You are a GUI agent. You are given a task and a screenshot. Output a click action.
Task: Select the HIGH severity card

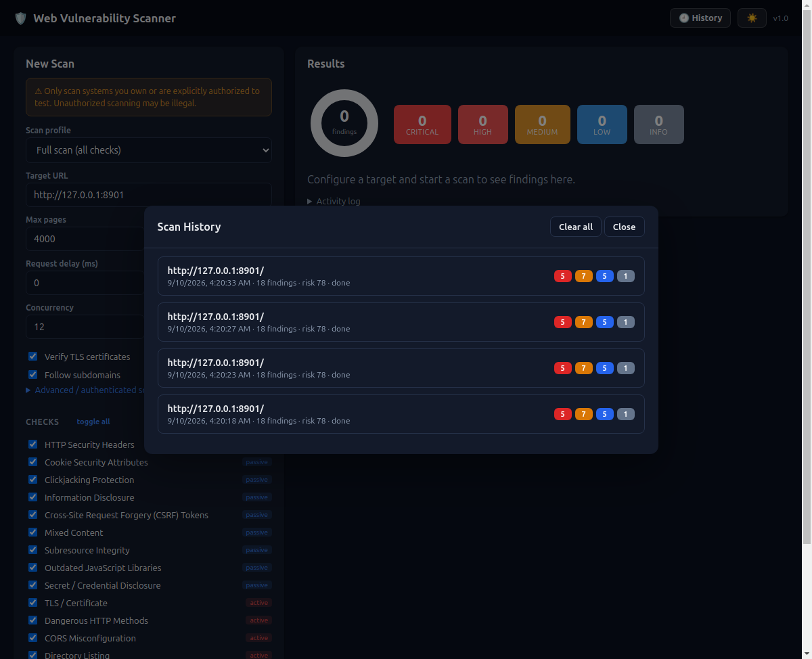(482, 124)
